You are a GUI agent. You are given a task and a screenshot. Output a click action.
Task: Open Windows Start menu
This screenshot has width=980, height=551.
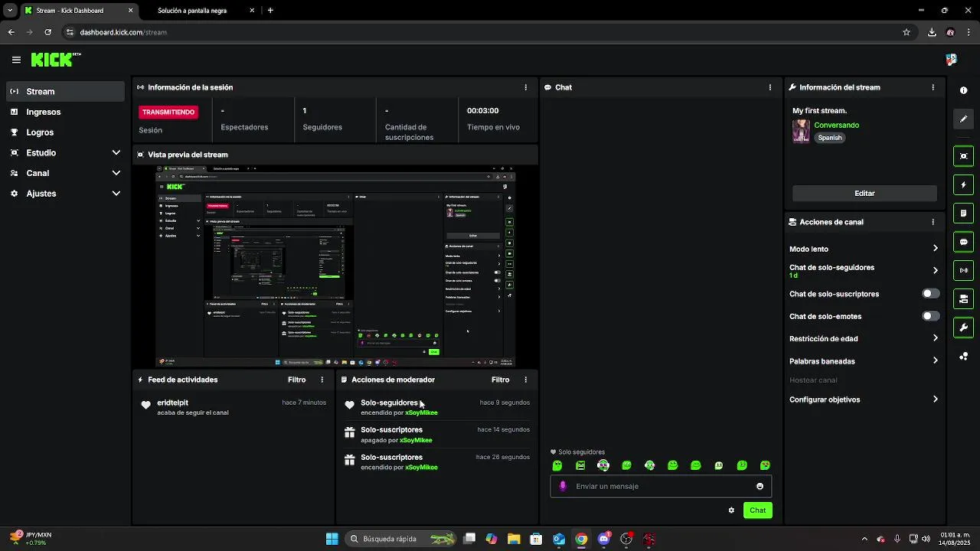(x=332, y=539)
